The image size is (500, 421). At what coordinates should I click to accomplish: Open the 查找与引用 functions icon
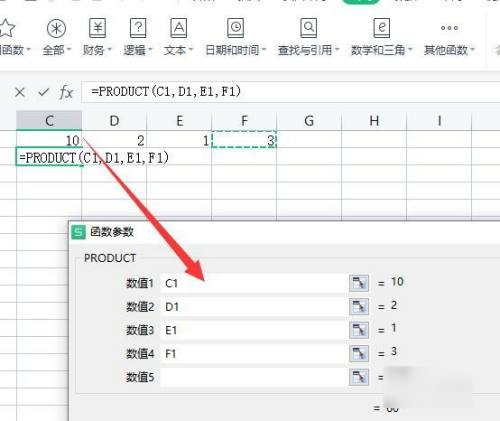tap(309, 28)
